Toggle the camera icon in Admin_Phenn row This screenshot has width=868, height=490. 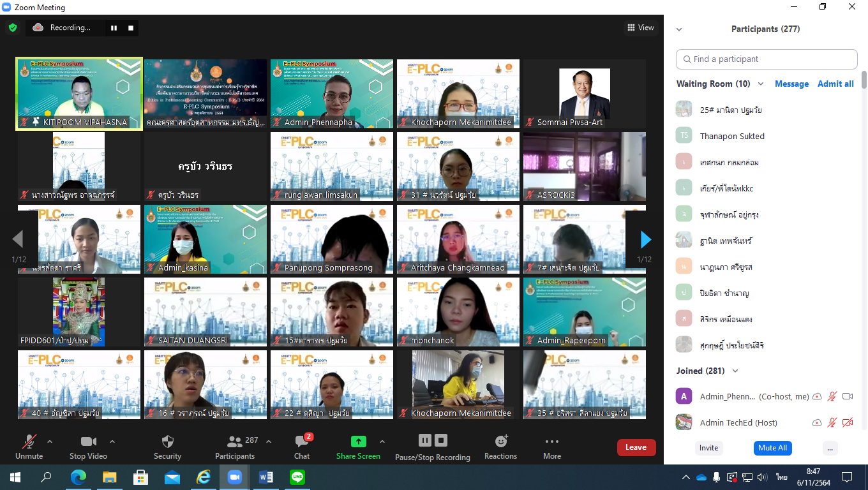[848, 396]
